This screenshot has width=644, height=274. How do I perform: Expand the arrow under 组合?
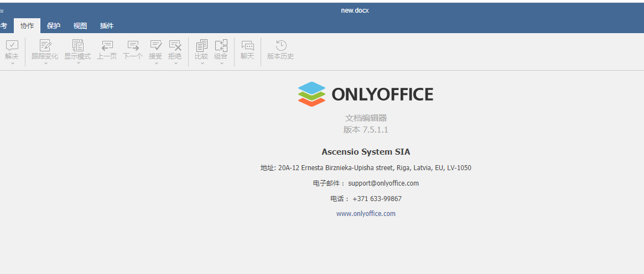pyautogui.click(x=221, y=63)
